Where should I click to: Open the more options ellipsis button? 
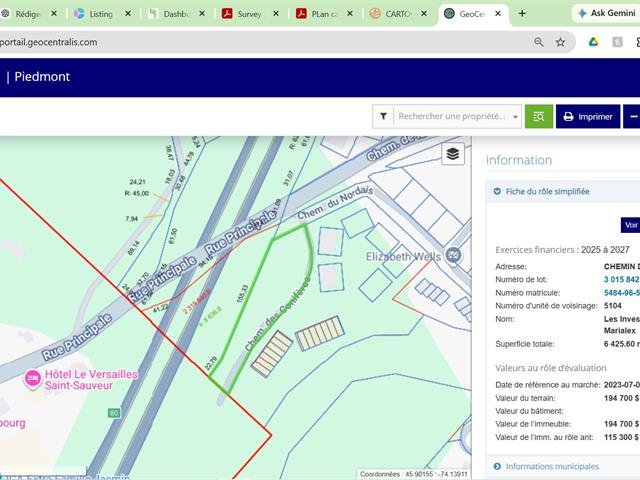click(633, 117)
